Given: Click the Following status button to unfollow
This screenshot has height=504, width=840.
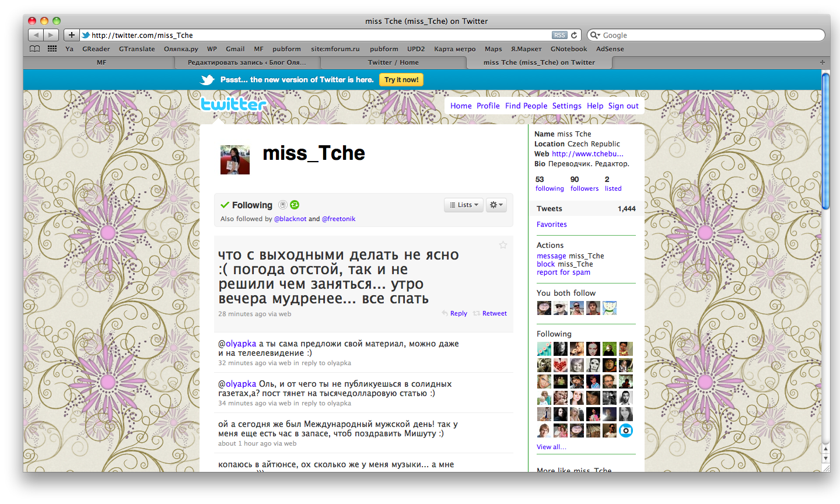Looking at the screenshot, I should pos(246,205).
